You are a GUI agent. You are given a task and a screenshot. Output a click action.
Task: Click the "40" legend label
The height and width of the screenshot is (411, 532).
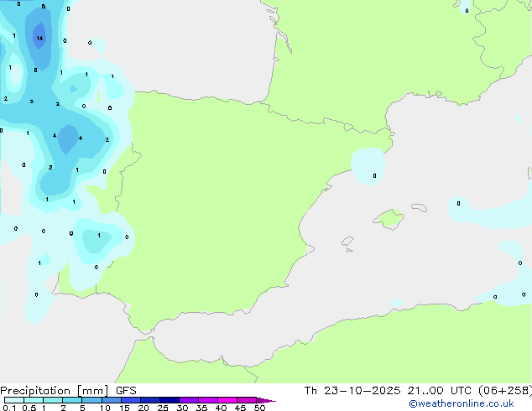click(x=221, y=408)
